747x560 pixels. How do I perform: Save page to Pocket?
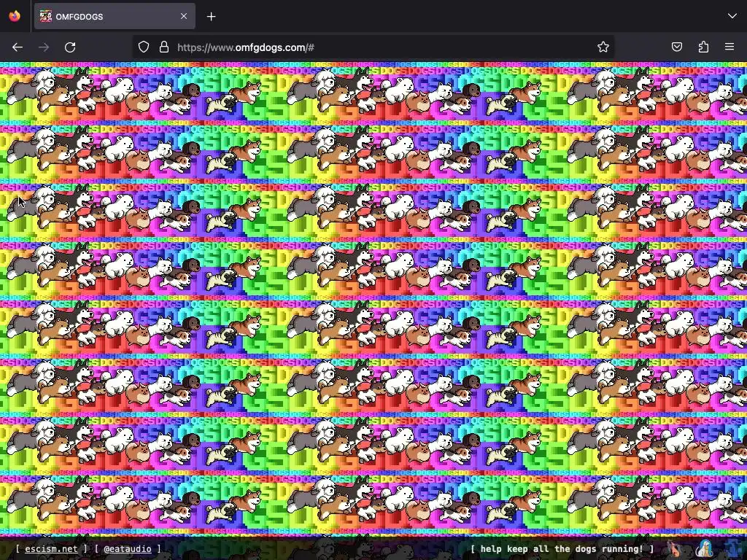click(x=677, y=47)
